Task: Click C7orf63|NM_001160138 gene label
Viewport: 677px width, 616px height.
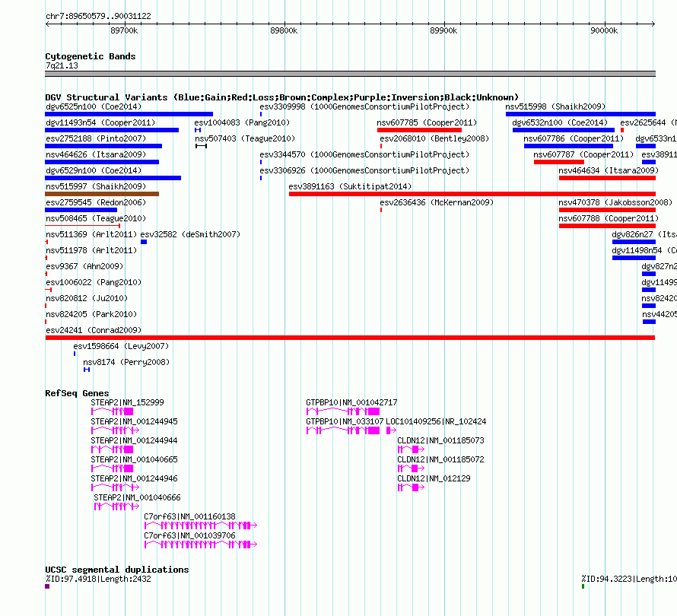Action: pos(189,516)
